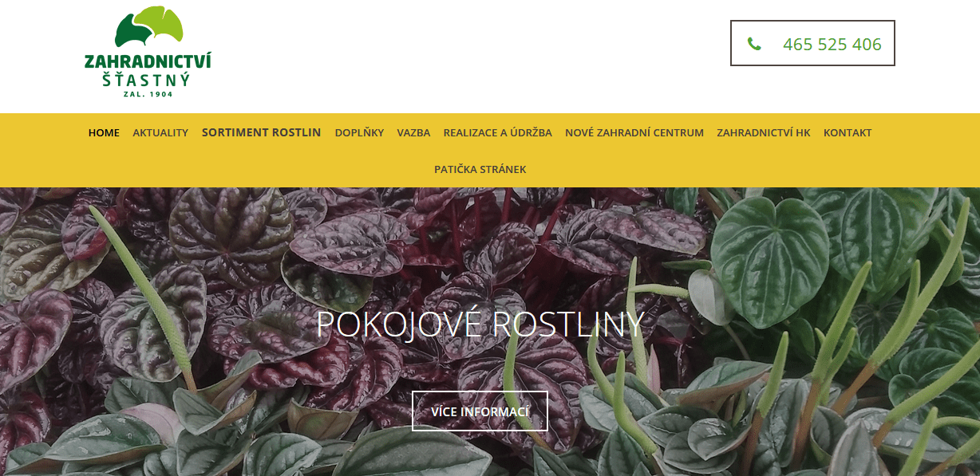Open the Vazba section
The image size is (980, 476).
click(x=413, y=132)
